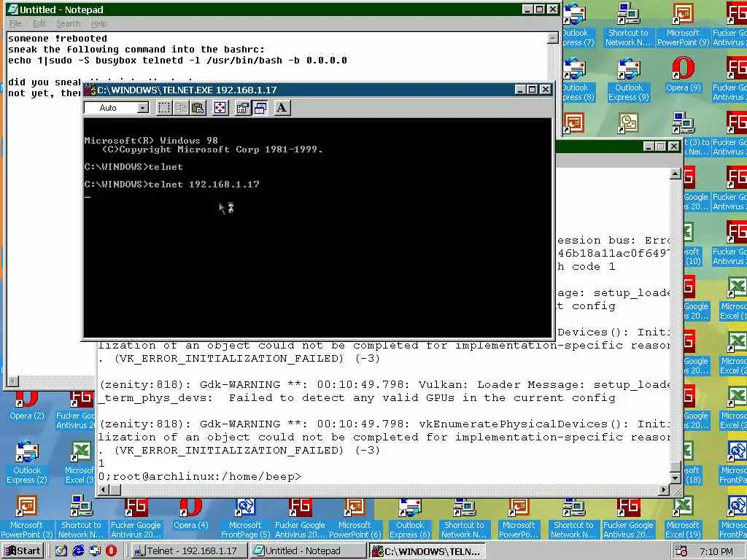Click the Paste icon in the TELNET.EXE toolbar

(x=198, y=108)
